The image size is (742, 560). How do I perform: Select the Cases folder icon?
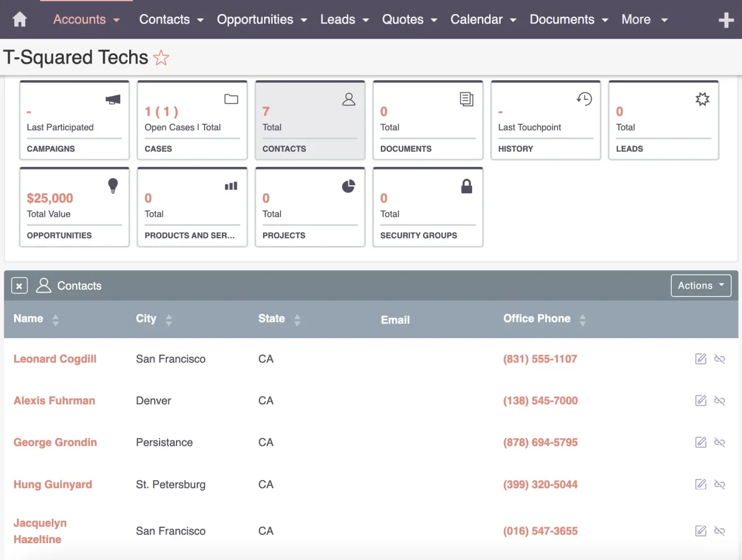coord(231,99)
